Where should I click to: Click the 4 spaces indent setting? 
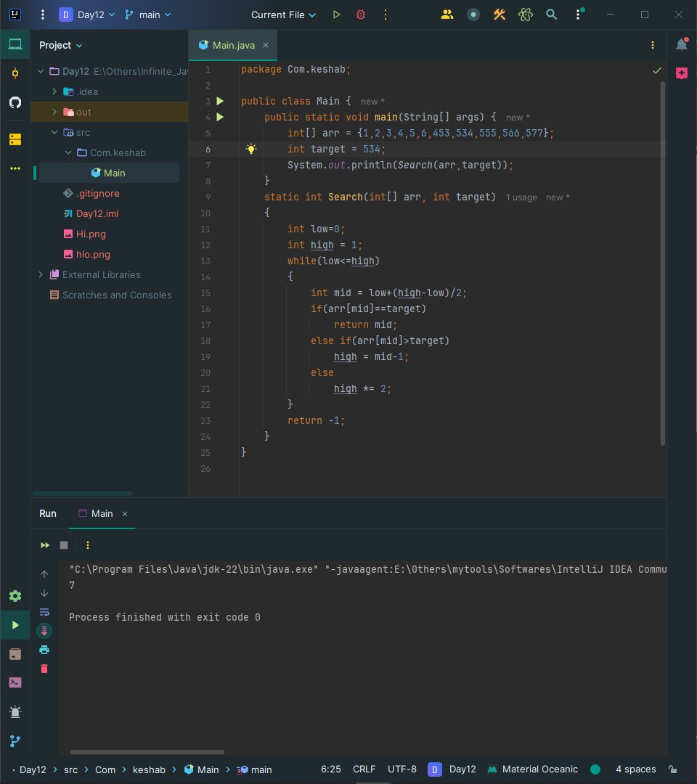point(635,769)
